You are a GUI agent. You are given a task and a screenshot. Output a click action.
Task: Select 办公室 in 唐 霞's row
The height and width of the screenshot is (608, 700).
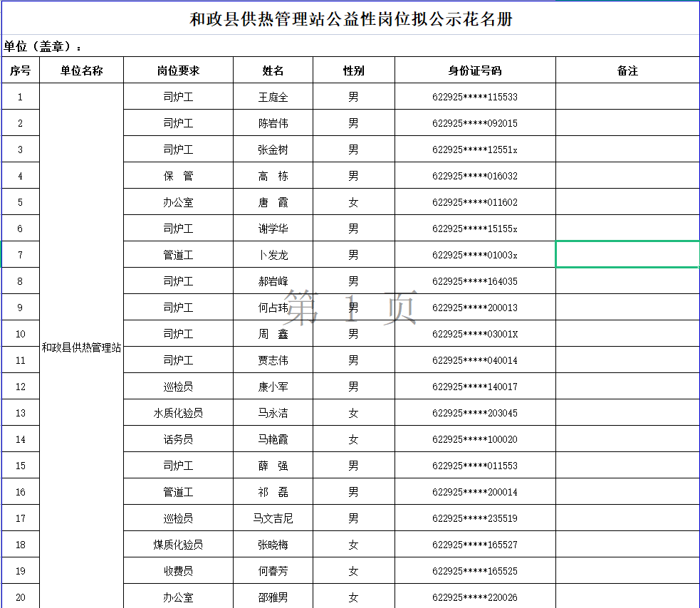(x=178, y=201)
